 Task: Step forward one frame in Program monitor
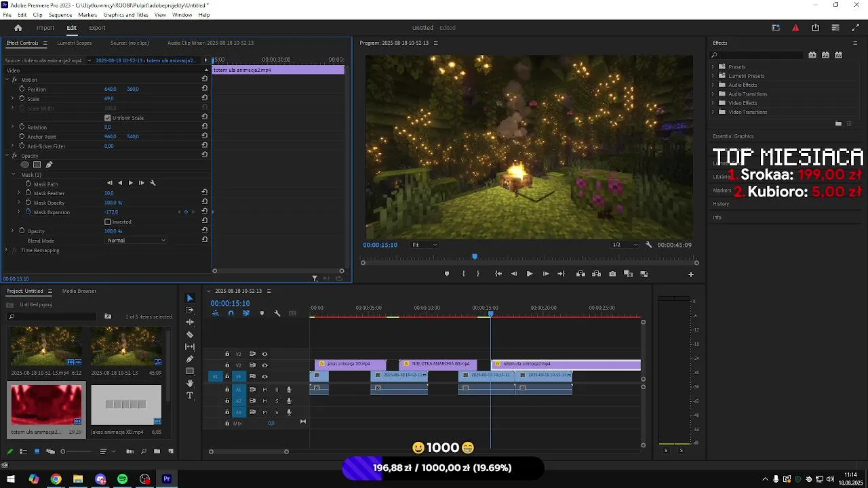546,274
